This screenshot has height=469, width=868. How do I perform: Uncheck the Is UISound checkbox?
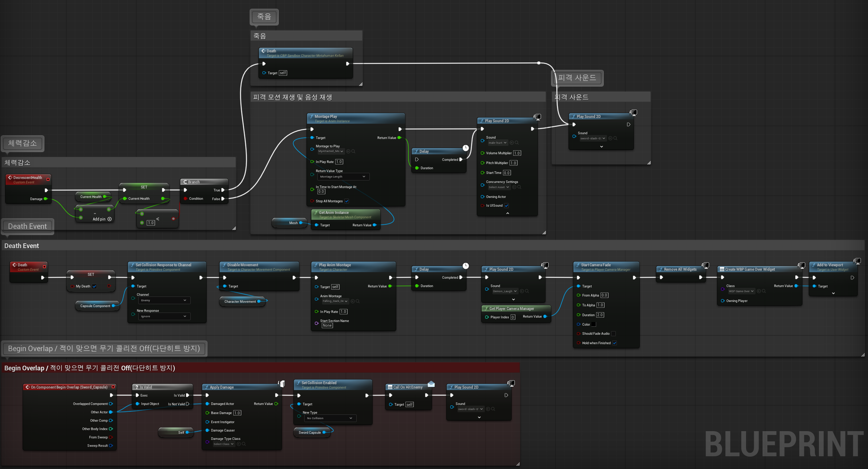click(x=506, y=206)
